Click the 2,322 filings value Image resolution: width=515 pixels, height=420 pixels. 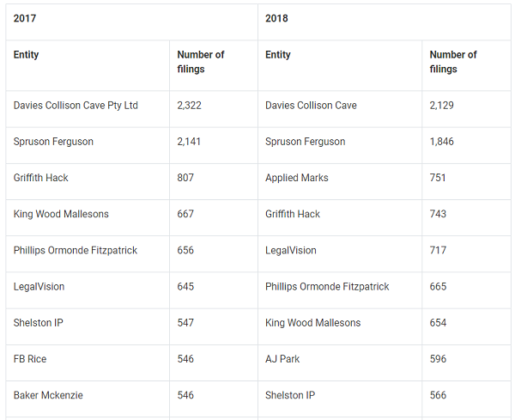point(189,106)
